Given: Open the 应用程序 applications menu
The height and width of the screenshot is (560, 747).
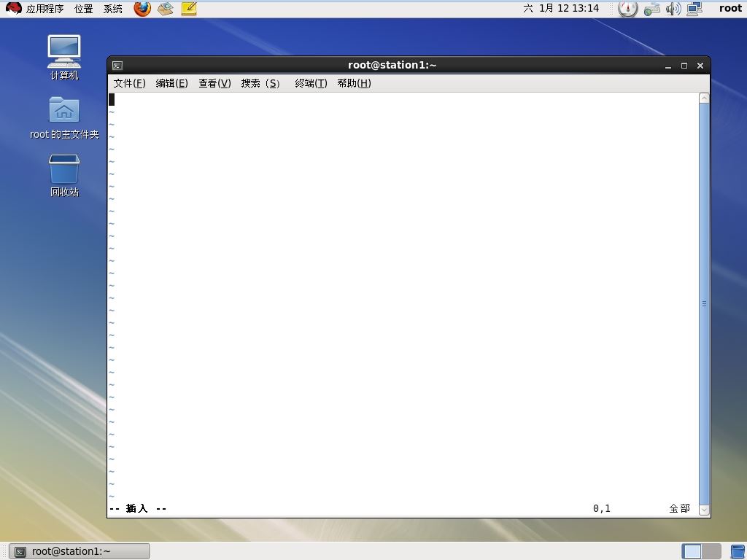Looking at the screenshot, I should tap(44, 9).
